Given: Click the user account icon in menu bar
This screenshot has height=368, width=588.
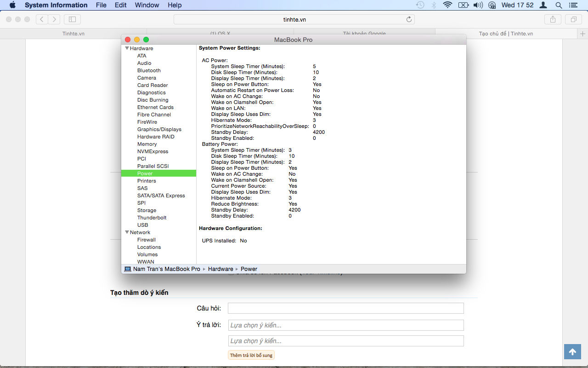Looking at the screenshot, I should click(543, 5).
